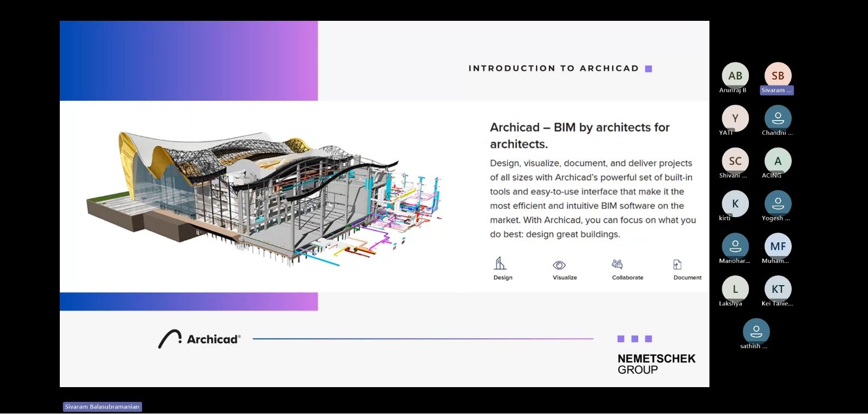Click the Document icon on the slide
This screenshot has height=414, width=868.
pos(677,265)
